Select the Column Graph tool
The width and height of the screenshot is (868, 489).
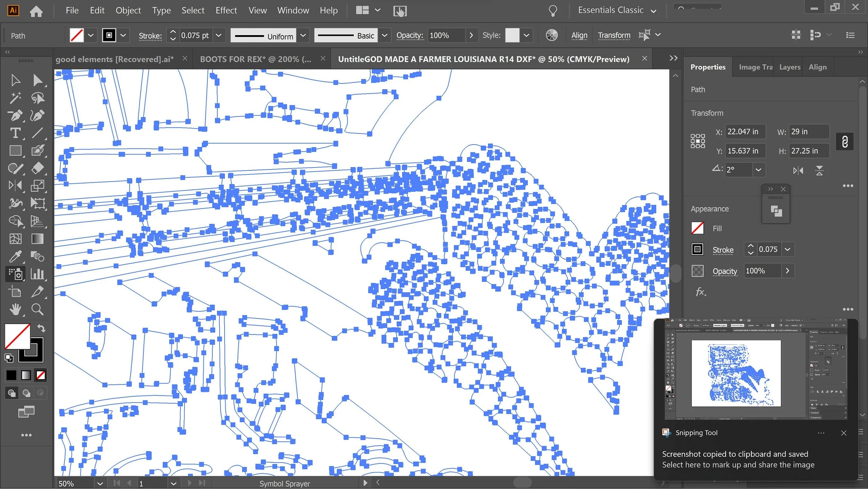37,274
